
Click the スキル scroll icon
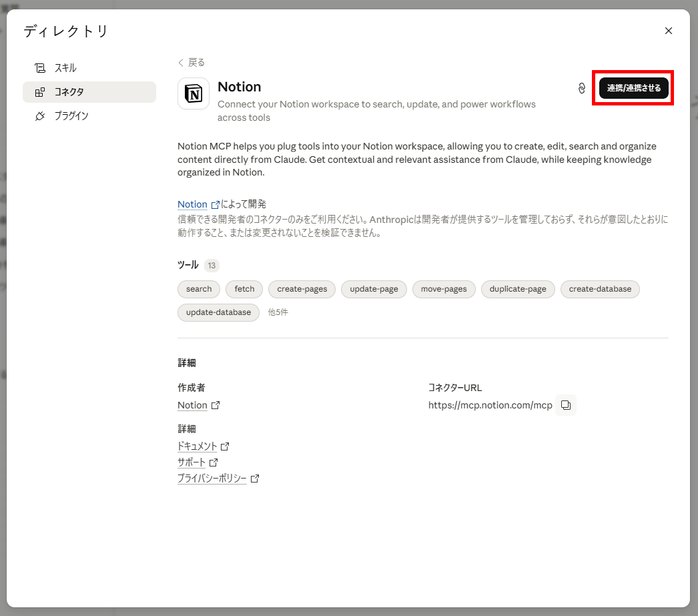[40, 68]
